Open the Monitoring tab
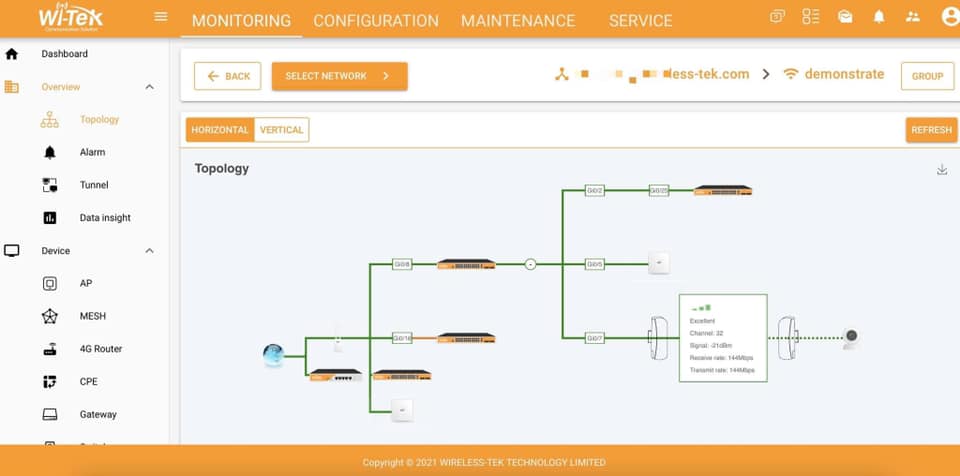The width and height of the screenshot is (960, 476). [x=241, y=20]
